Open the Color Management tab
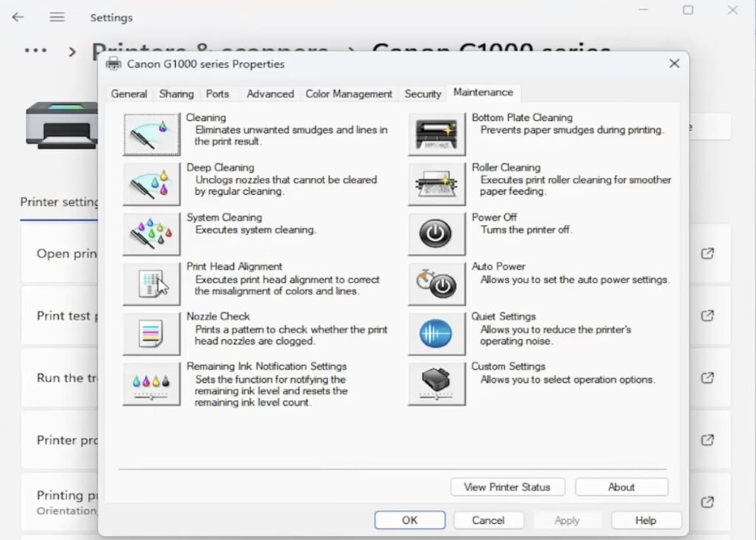Image resolution: width=756 pixels, height=540 pixels. pos(348,94)
